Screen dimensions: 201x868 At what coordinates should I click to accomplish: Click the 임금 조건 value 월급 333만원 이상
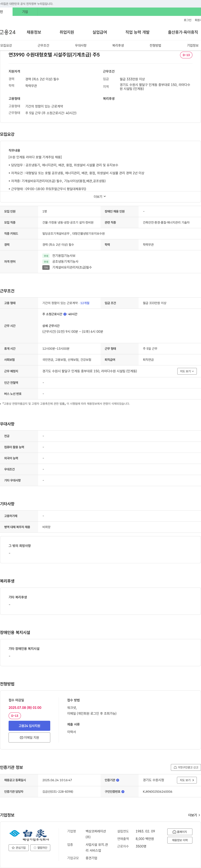(x=155, y=303)
